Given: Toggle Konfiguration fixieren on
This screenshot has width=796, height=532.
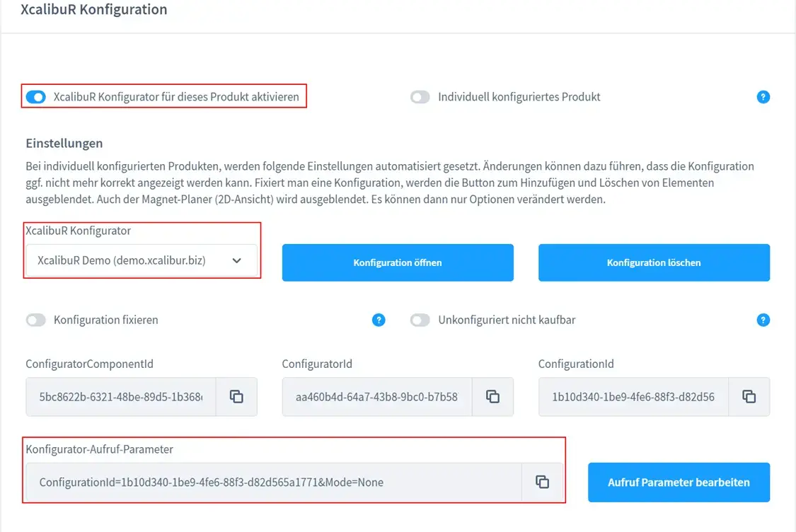Looking at the screenshot, I should (35, 320).
